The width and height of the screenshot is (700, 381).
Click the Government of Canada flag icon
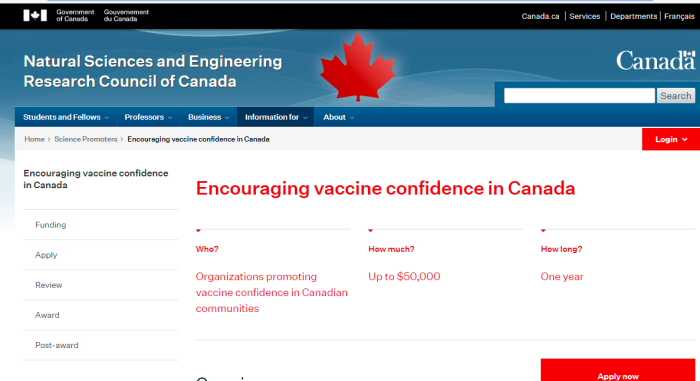coord(35,16)
